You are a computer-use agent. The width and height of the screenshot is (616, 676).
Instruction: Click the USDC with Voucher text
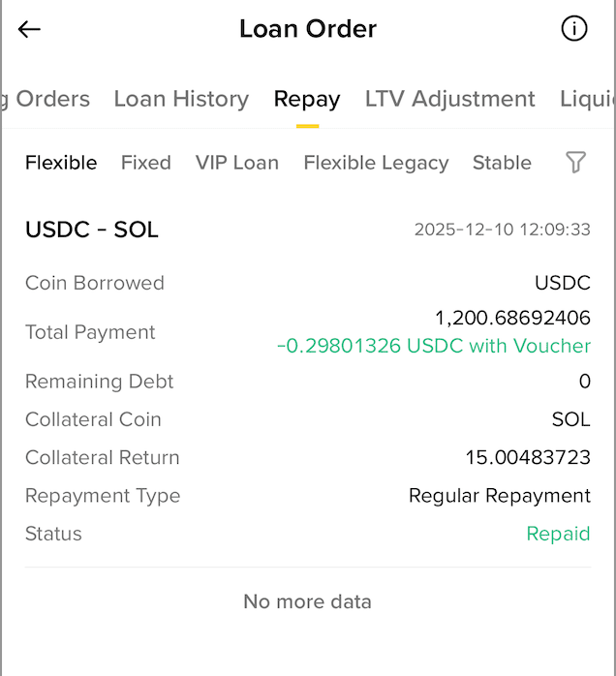click(434, 346)
